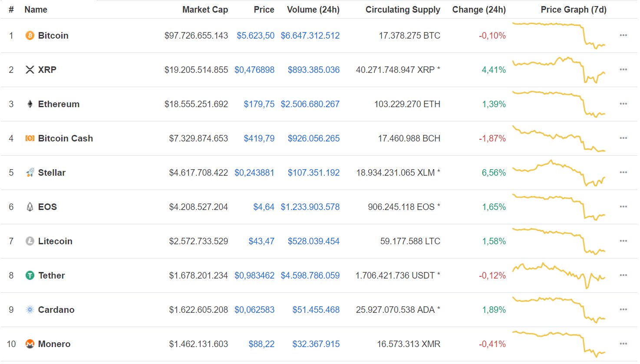Click Bitcoin price $5.623,50
The height and width of the screenshot is (364, 640).
[x=255, y=36]
